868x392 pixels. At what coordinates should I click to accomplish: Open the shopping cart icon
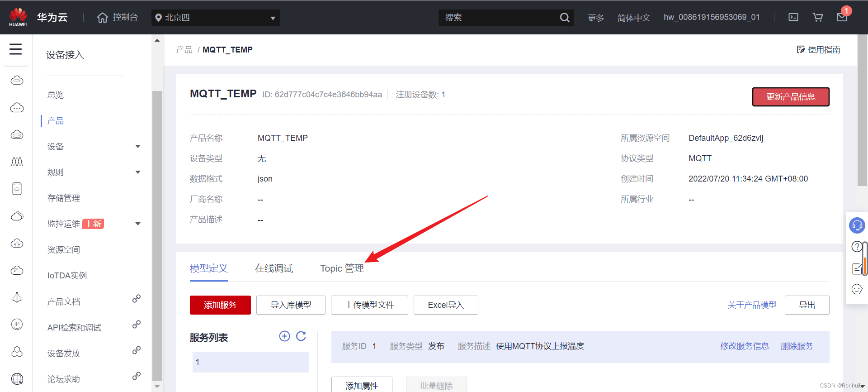pyautogui.click(x=818, y=17)
